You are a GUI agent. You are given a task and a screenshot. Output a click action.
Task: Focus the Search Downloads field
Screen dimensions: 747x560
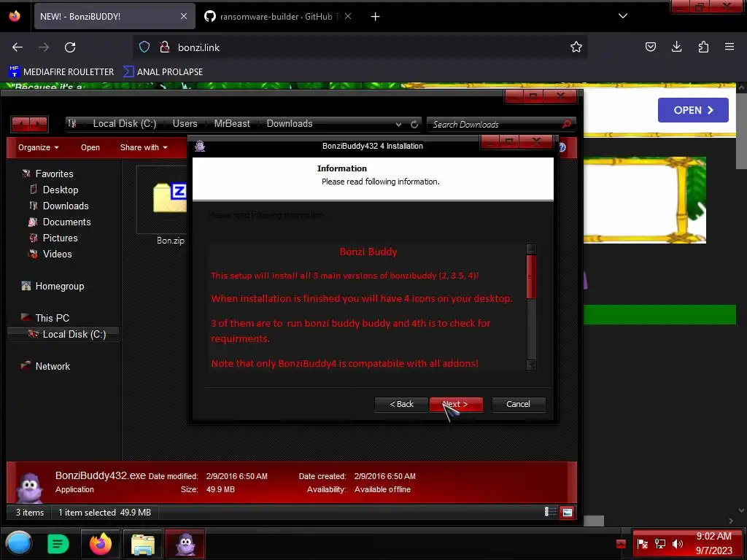click(495, 124)
